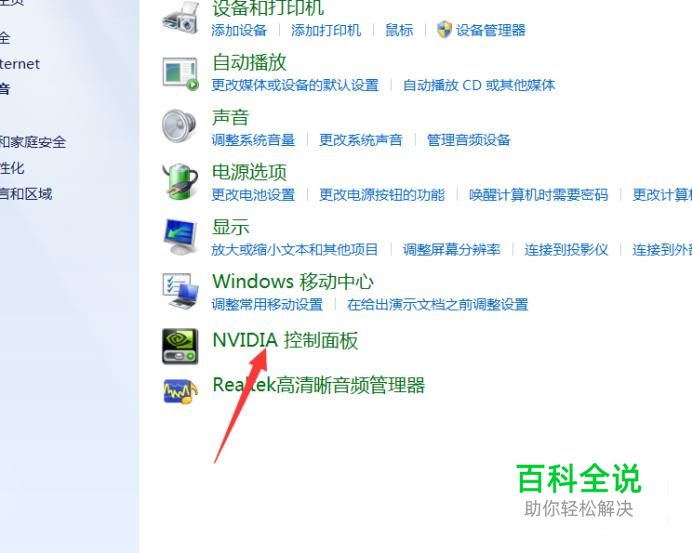Click 更改电源按钮的功能 link
692x553 pixels.
(382, 195)
